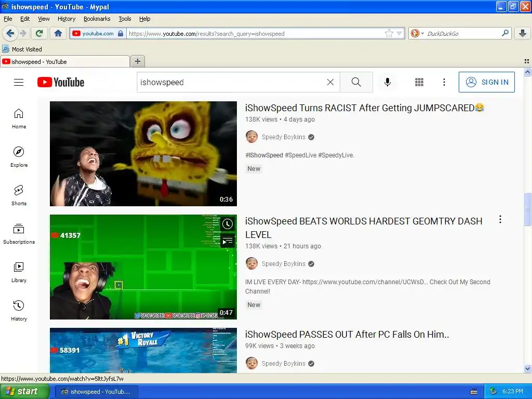
Task: Click the ishowspeed taskbar window button
Action: pyautogui.click(x=96, y=392)
